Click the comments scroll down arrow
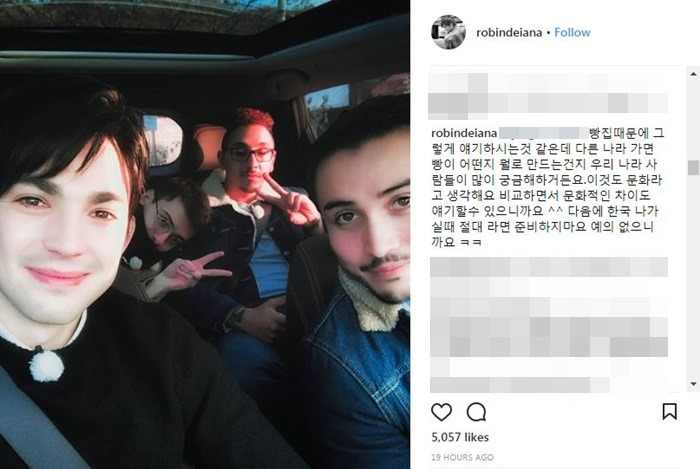 click(x=693, y=384)
